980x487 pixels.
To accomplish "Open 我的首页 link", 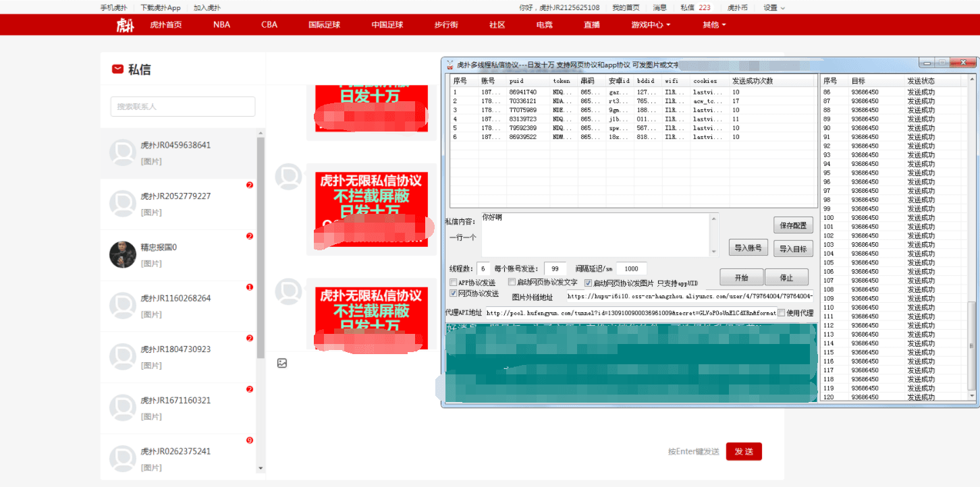I will 626,7.
